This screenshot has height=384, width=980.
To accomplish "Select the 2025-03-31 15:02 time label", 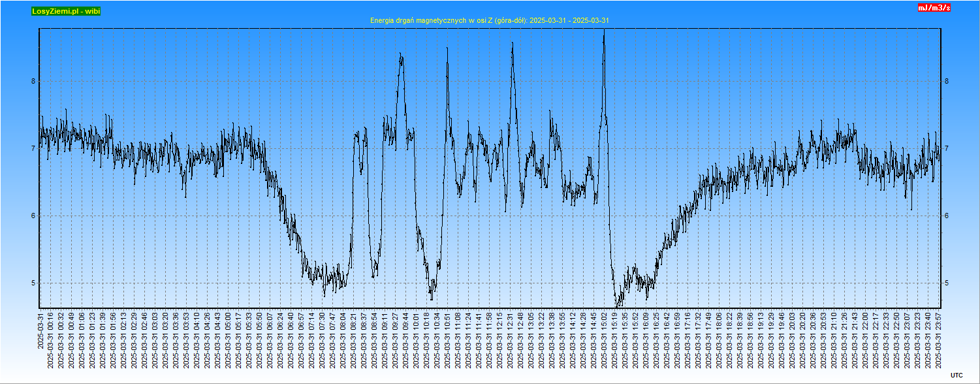I will coord(605,340).
